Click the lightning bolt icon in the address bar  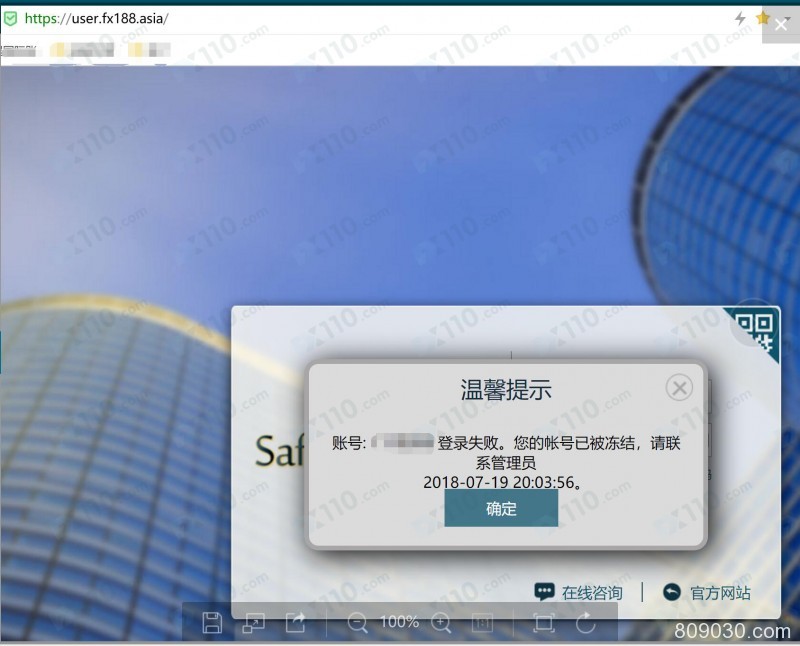[x=740, y=19]
